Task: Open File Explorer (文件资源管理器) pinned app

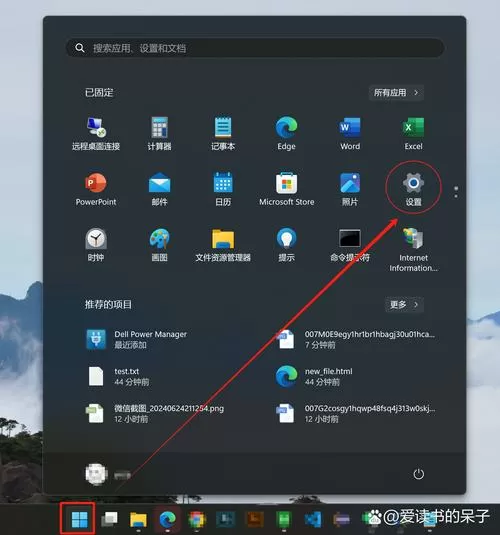Action: [223, 245]
